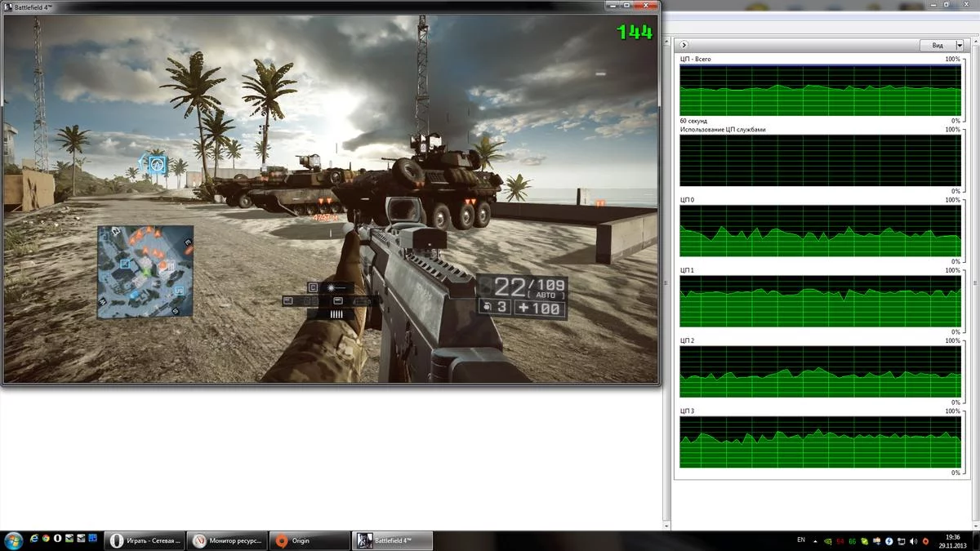Screen dimensions: 980x551
Task: Show hidden tray icons arrow
Action: pos(815,540)
